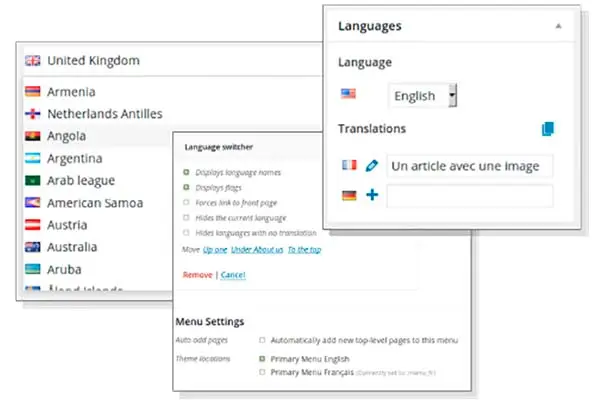600x400 pixels.
Task: Click the French flag in Translations
Action: [349, 165]
